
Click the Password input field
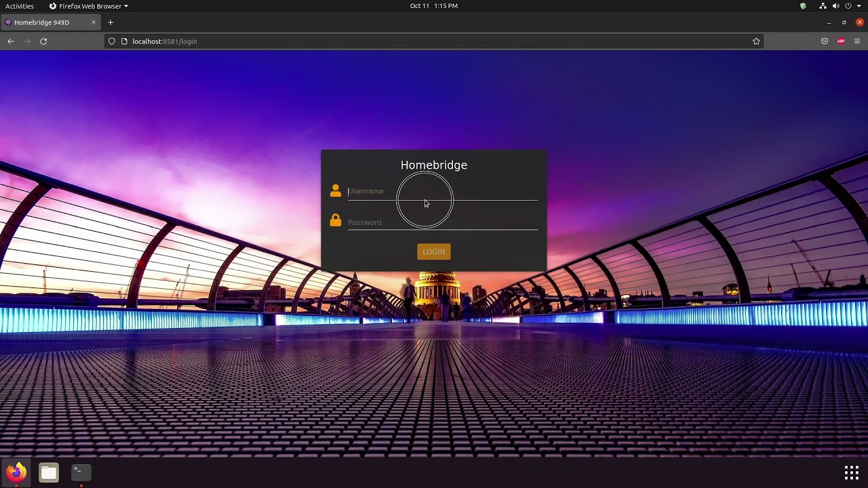[442, 222]
